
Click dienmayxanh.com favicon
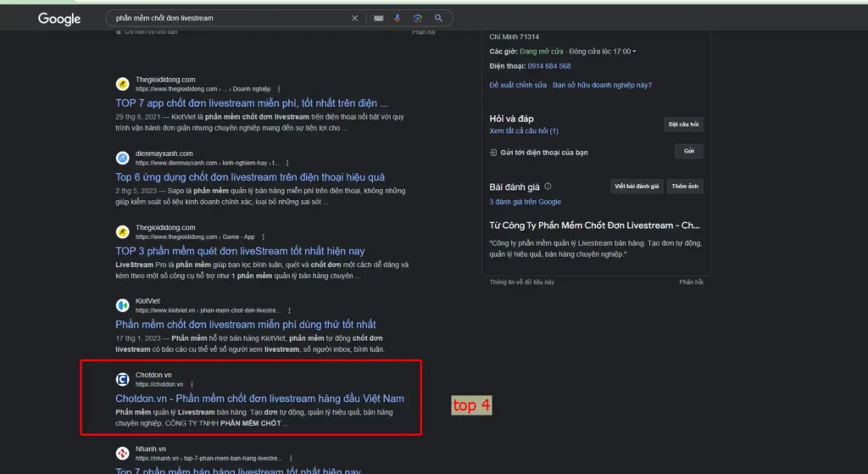[x=122, y=158]
